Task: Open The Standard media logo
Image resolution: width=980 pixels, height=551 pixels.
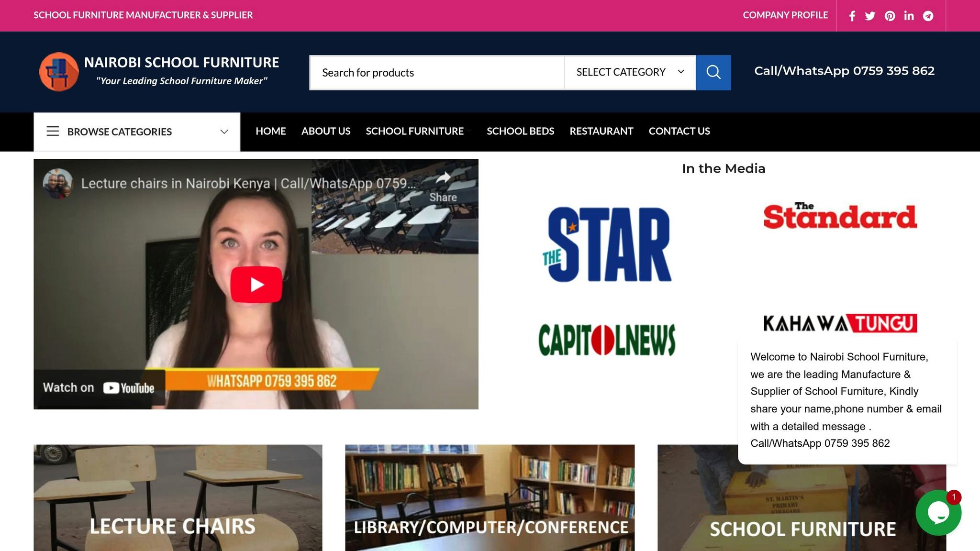Action: 840,216
